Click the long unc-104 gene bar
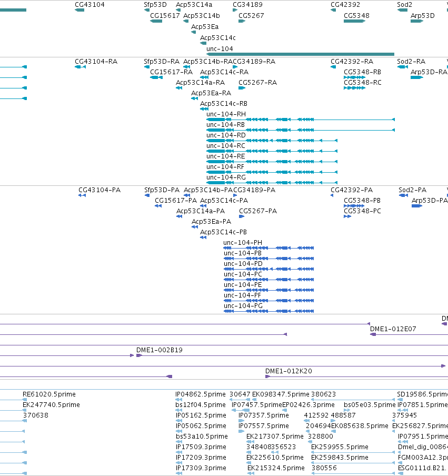Image resolution: width=448 pixels, height=476 pixels. click(x=300, y=54)
